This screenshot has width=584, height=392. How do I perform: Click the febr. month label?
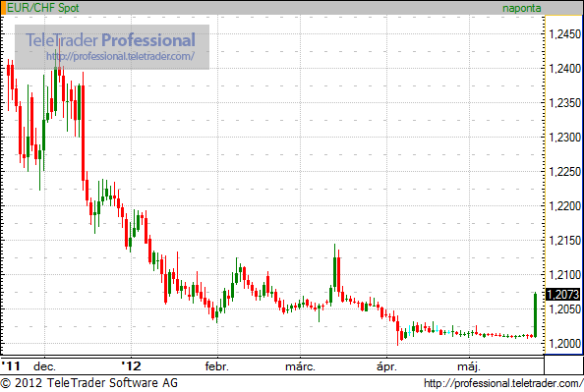(217, 366)
